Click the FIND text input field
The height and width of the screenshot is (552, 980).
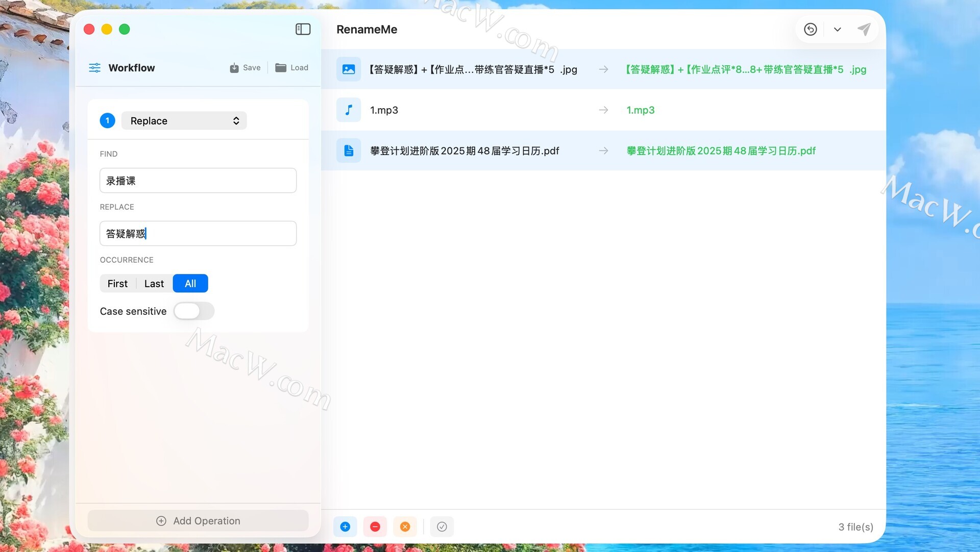(198, 181)
